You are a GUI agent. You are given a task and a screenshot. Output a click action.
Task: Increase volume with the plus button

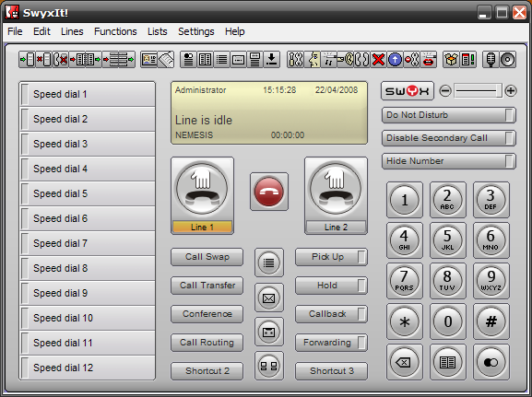click(x=511, y=91)
